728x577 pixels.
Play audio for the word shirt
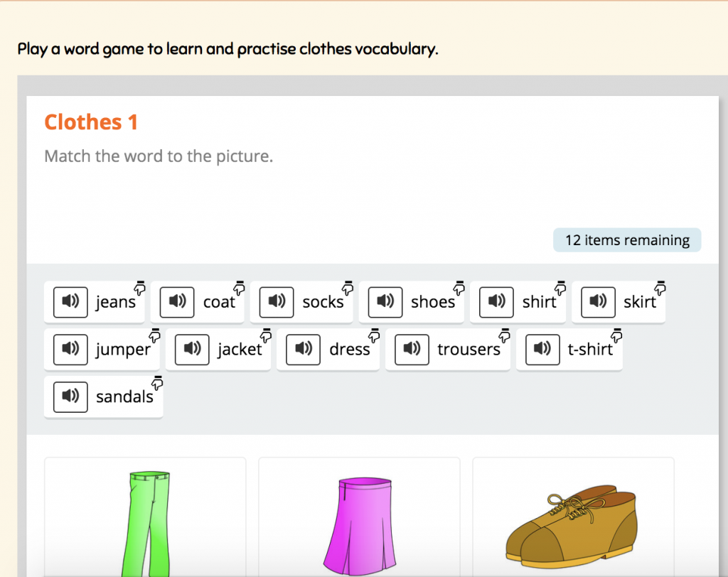coord(496,302)
